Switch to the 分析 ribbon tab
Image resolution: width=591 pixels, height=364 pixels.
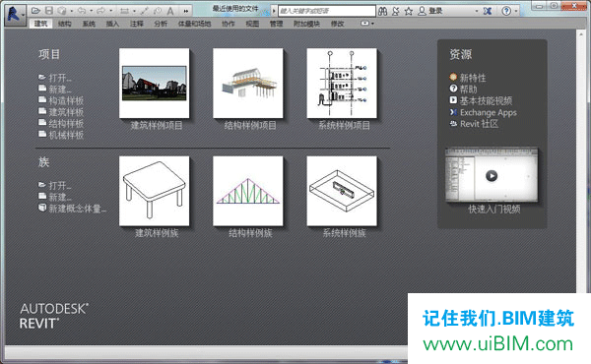[161, 24]
